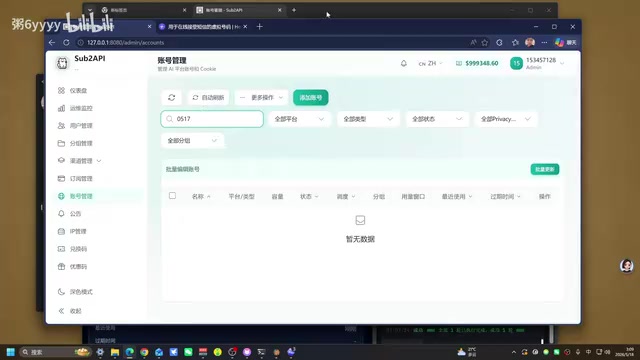Switch to the second tab in the front browser
640x360 pixels.
(x=203, y=27)
